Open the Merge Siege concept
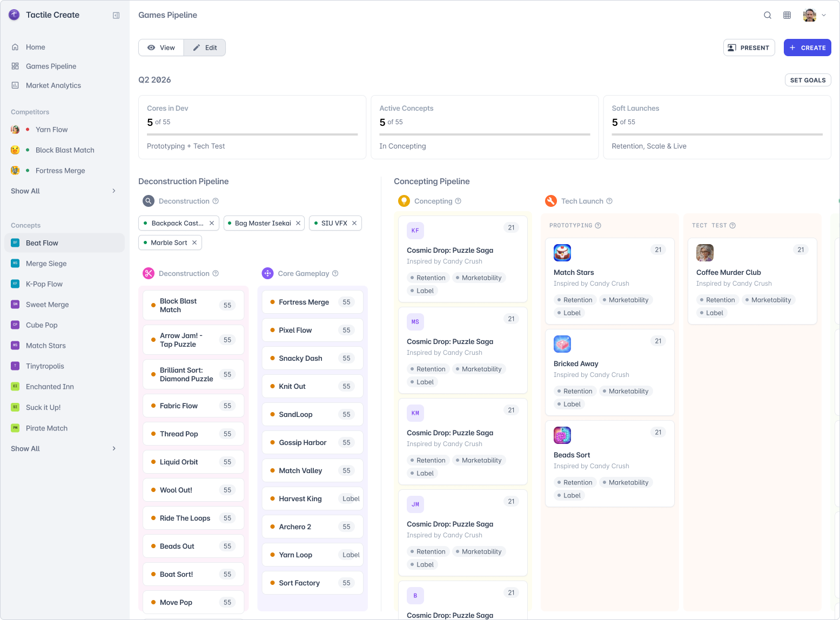Viewport: 840px width, 620px height. [65, 264]
